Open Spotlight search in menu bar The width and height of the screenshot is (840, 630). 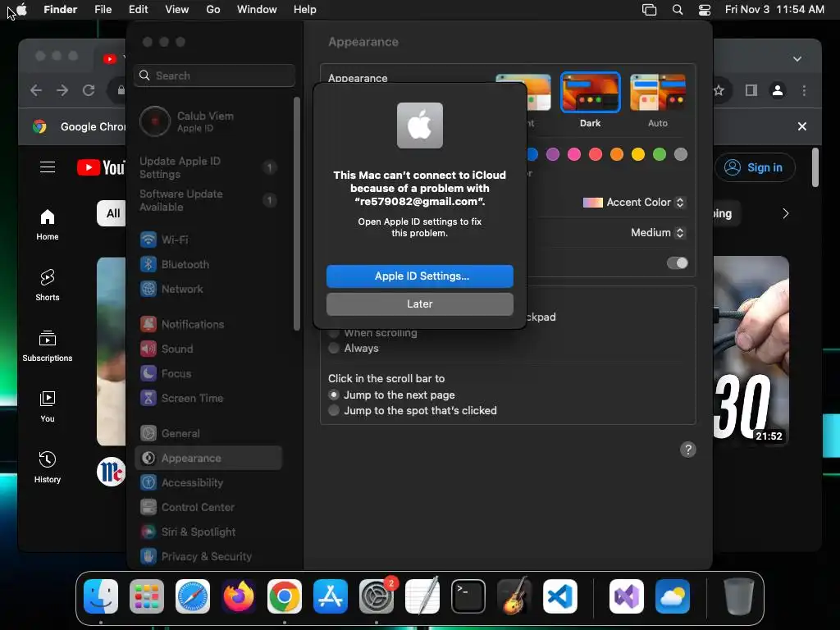[x=678, y=10]
